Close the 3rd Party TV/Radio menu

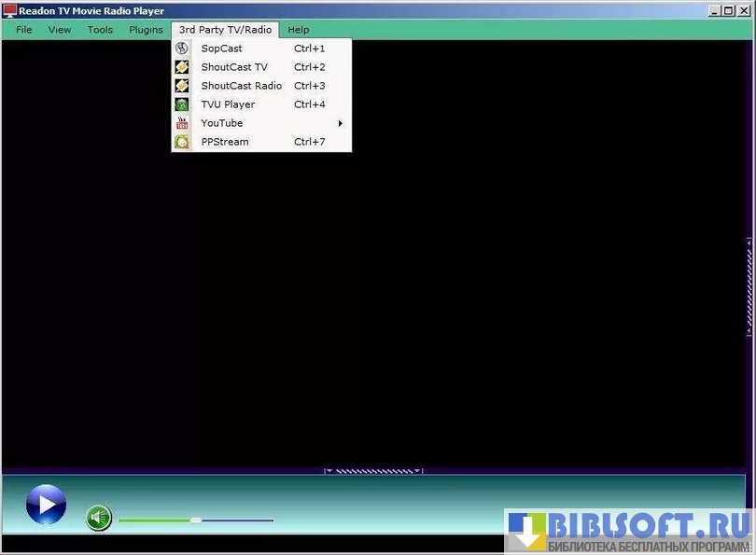pos(225,30)
